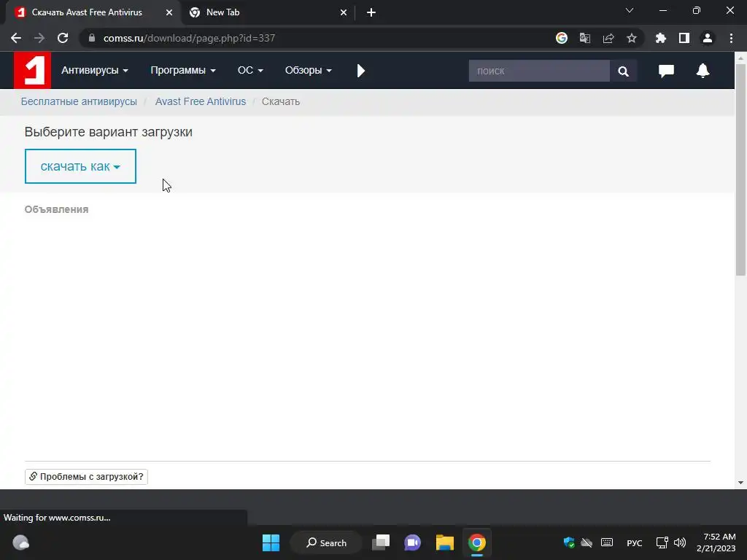
Task: Open the translate page icon
Action: click(x=585, y=38)
